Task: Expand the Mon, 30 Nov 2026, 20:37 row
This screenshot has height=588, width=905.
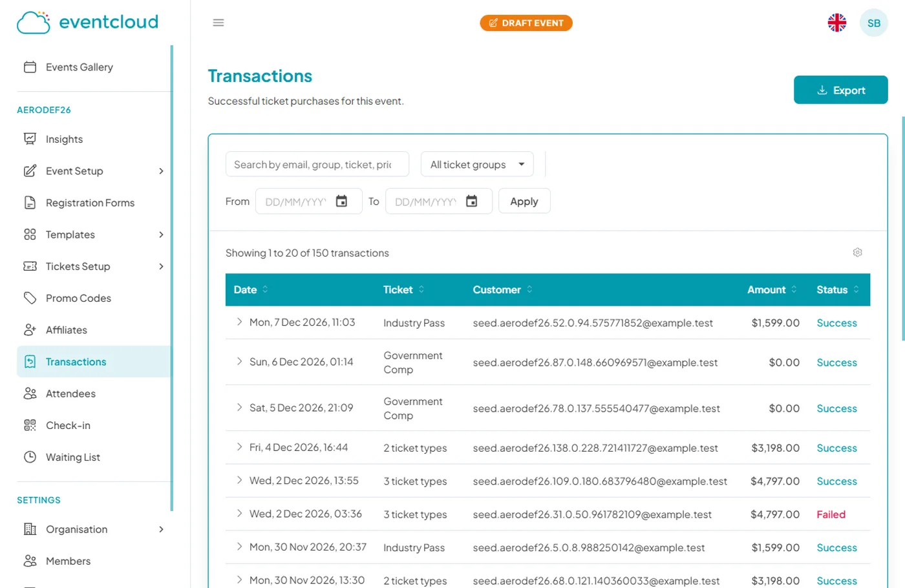Action: click(x=239, y=547)
